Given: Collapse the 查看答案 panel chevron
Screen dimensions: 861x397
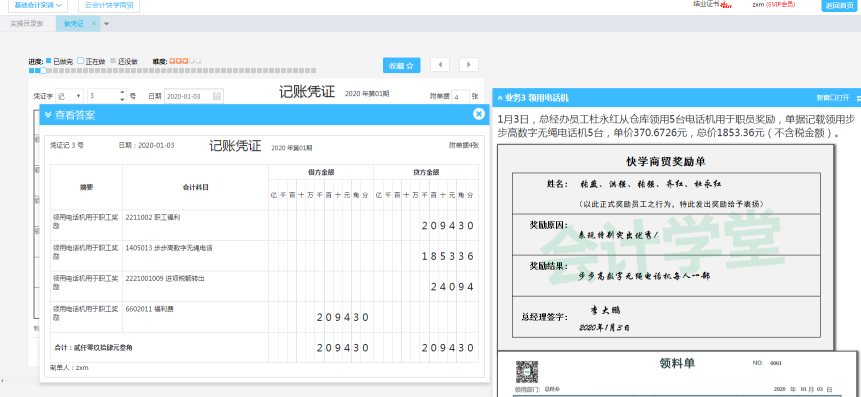Looking at the screenshot, I should 48,115.
